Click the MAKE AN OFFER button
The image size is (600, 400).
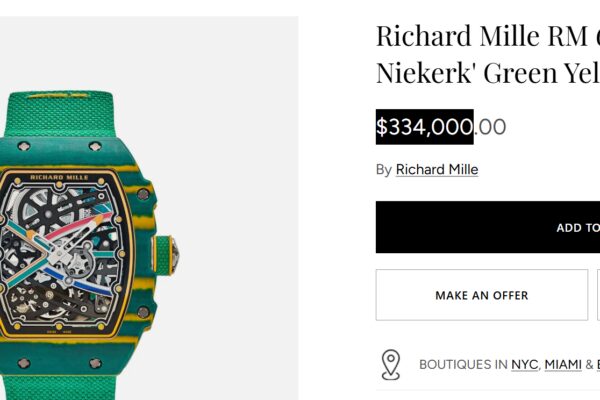pyautogui.click(x=481, y=295)
